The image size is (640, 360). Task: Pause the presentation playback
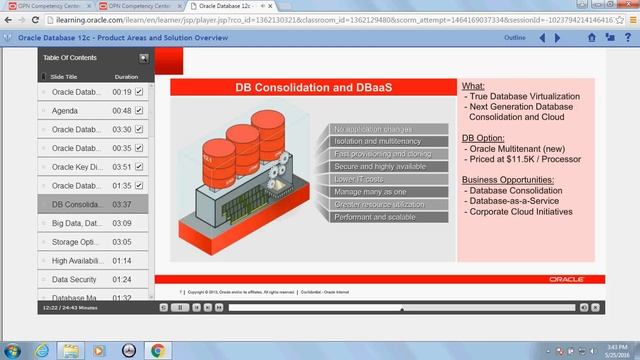click(180, 307)
